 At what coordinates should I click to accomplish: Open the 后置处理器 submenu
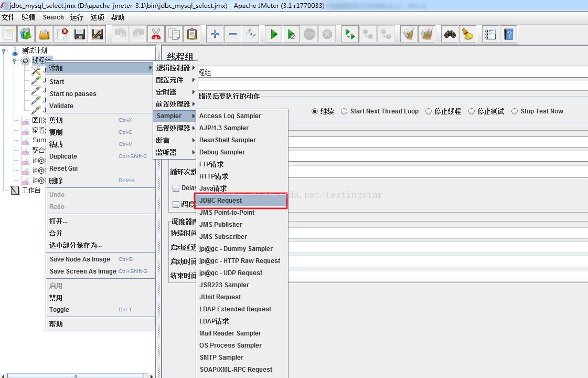[x=175, y=128]
